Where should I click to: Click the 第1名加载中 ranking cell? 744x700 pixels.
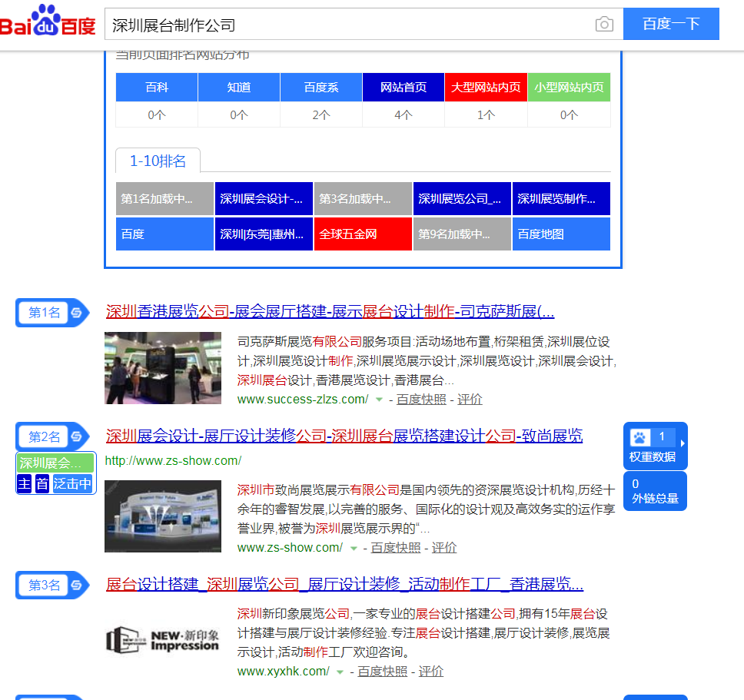pyautogui.click(x=164, y=199)
